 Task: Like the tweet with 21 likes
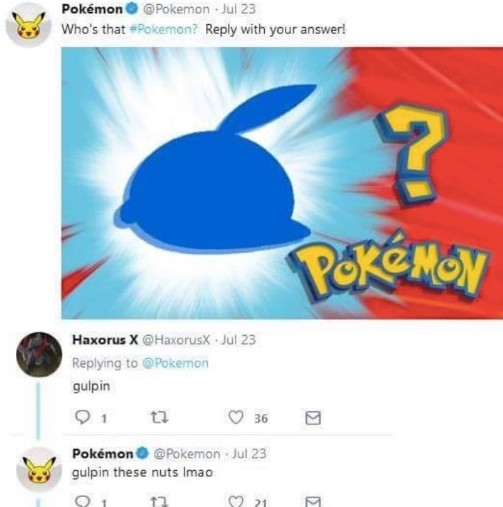[236, 501]
